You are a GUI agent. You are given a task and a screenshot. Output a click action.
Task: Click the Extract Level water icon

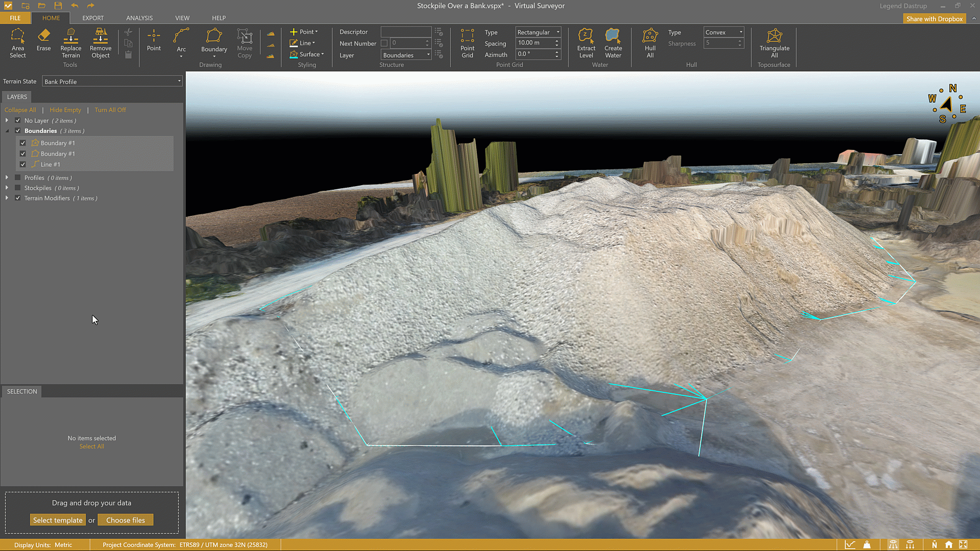585,43
